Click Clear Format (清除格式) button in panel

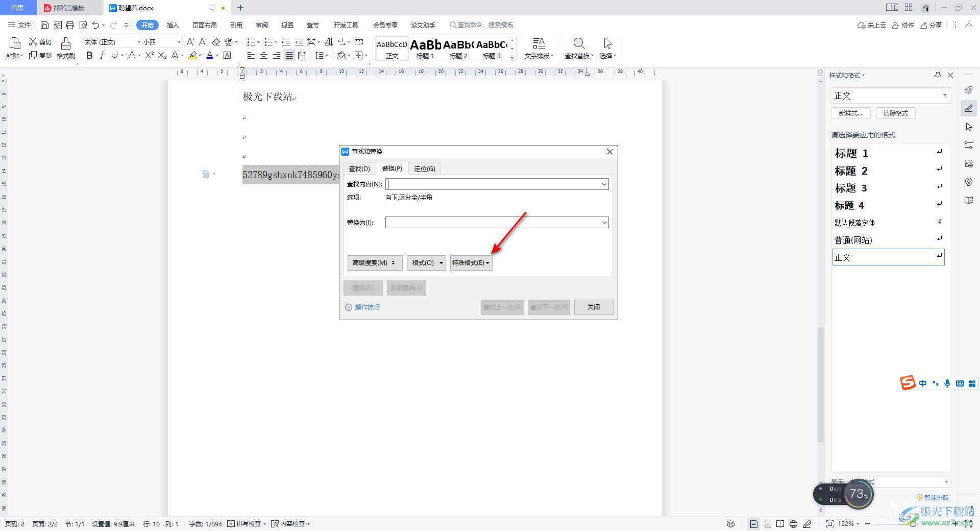click(x=896, y=113)
